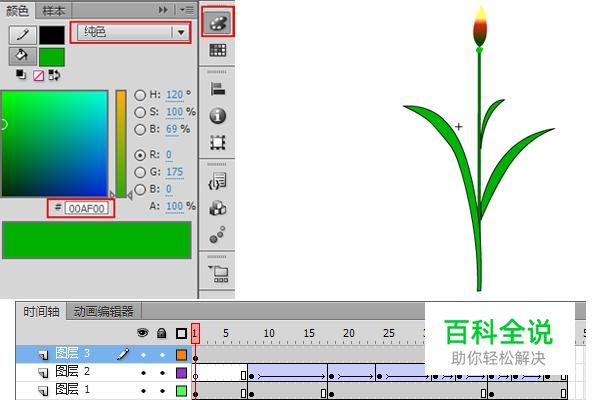Select the blue B radio button above A: 100 %

coord(140,189)
